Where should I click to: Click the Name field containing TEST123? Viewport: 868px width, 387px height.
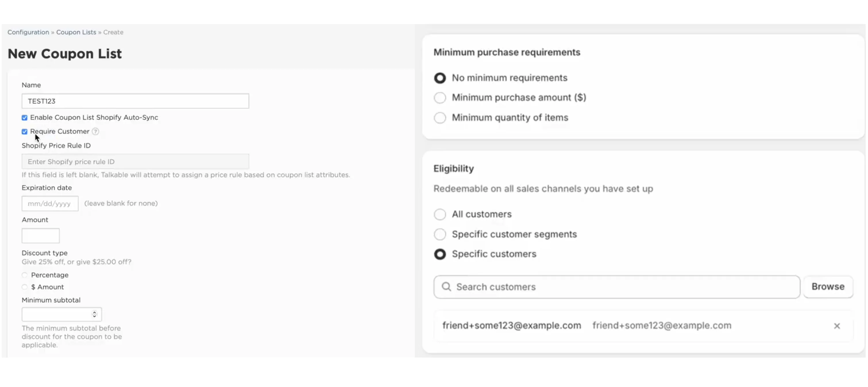tap(135, 101)
